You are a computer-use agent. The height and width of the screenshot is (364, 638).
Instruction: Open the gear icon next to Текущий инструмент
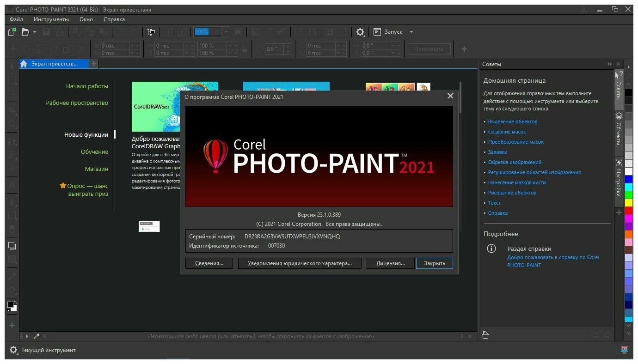pos(13,350)
